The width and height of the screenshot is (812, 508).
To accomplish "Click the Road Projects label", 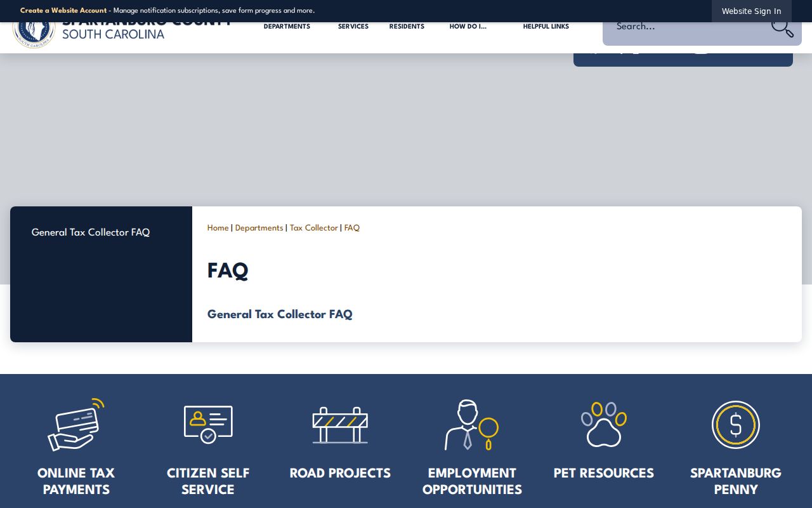I will (x=340, y=473).
